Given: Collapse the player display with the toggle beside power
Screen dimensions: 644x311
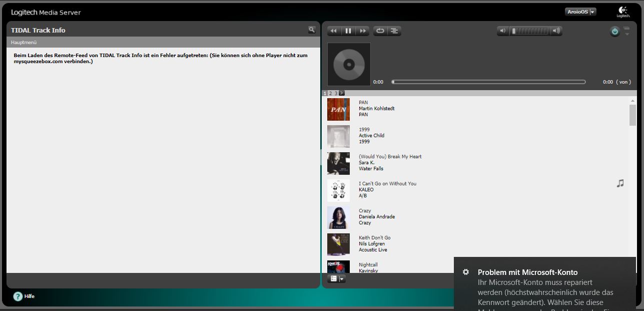Looking at the screenshot, I should click(626, 31).
